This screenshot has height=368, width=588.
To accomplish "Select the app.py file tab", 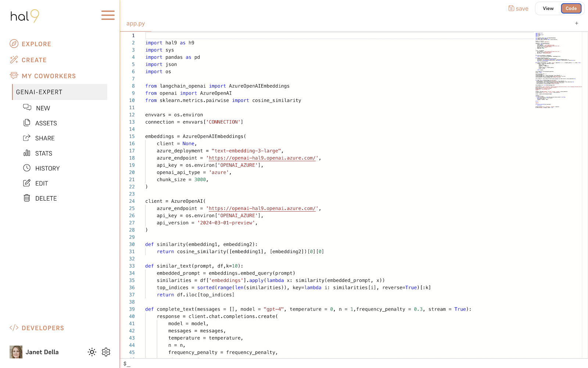I will 136,24.
